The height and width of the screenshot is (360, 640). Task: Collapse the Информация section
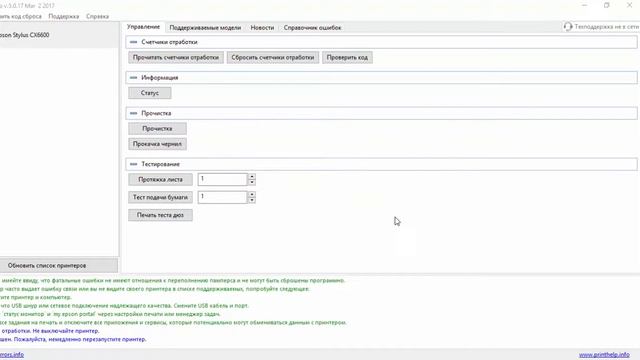click(x=133, y=78)
